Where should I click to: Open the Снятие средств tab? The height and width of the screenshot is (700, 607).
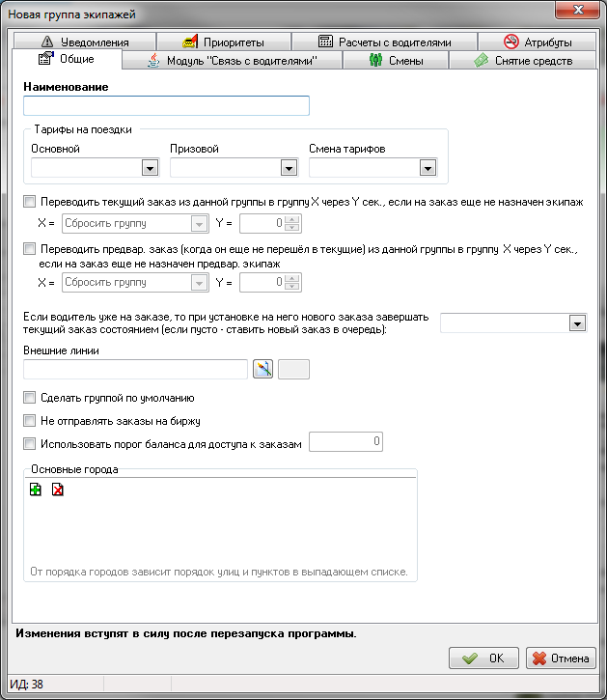[523, 60]
